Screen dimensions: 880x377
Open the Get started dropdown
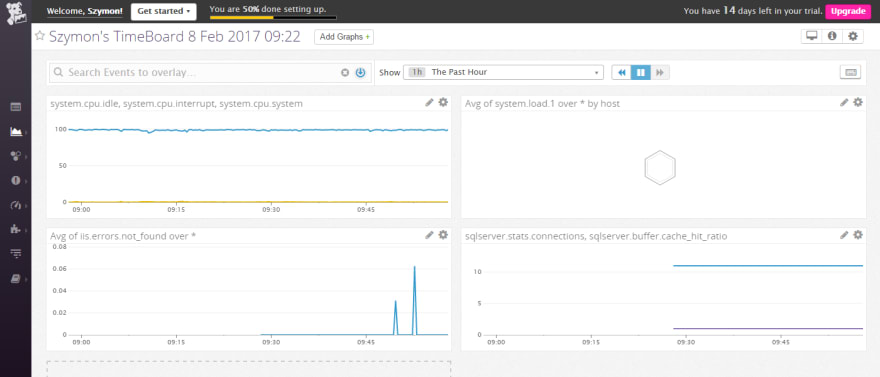[163, 11]
